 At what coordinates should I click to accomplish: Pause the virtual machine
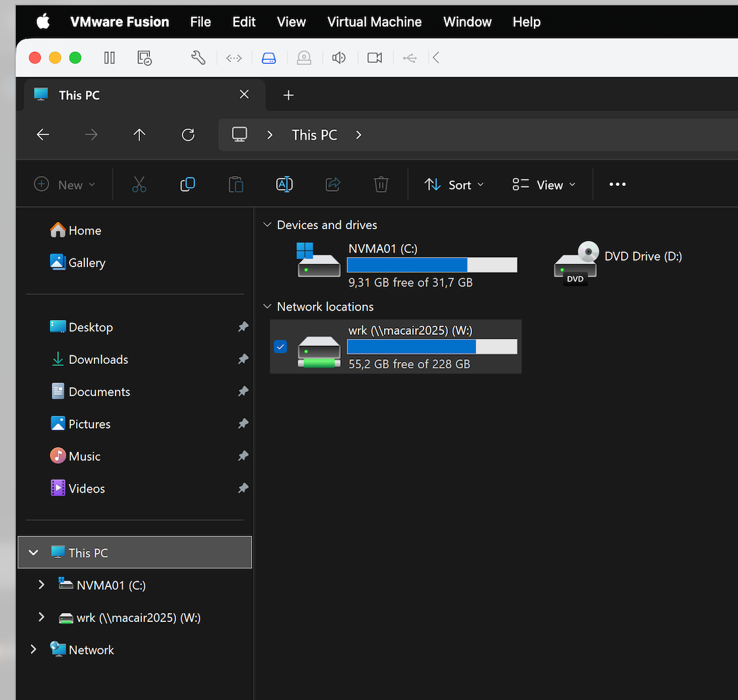[109, 58]
